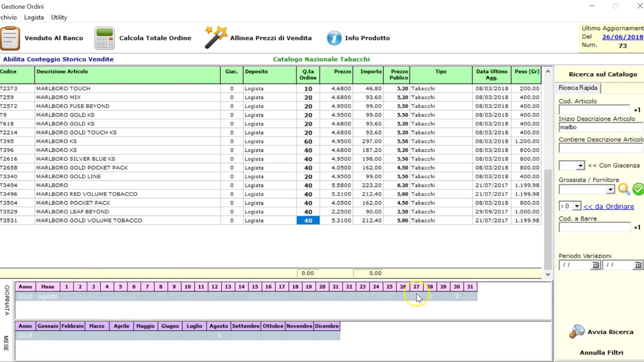Click code T3529 in the catalog
This screenshot has width=644, height=362.
pyautogui.click(x=9, y=212)
